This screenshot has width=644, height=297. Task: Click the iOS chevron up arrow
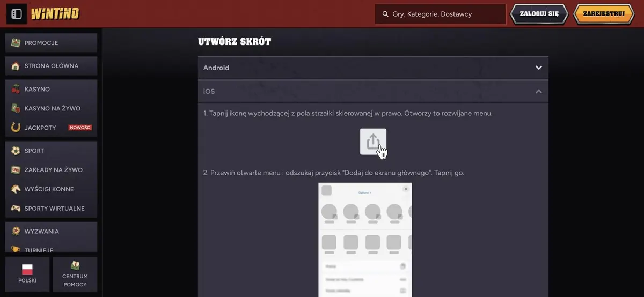[539, 92]
